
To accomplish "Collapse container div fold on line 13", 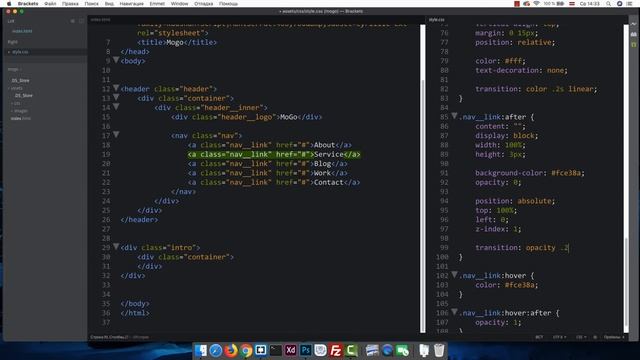I will [x=116, y=98].
